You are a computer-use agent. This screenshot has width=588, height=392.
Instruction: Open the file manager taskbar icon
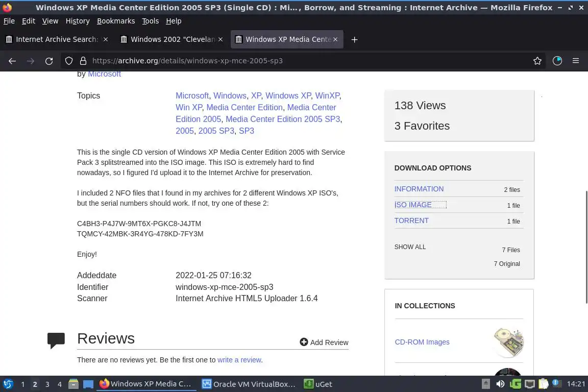73,384
